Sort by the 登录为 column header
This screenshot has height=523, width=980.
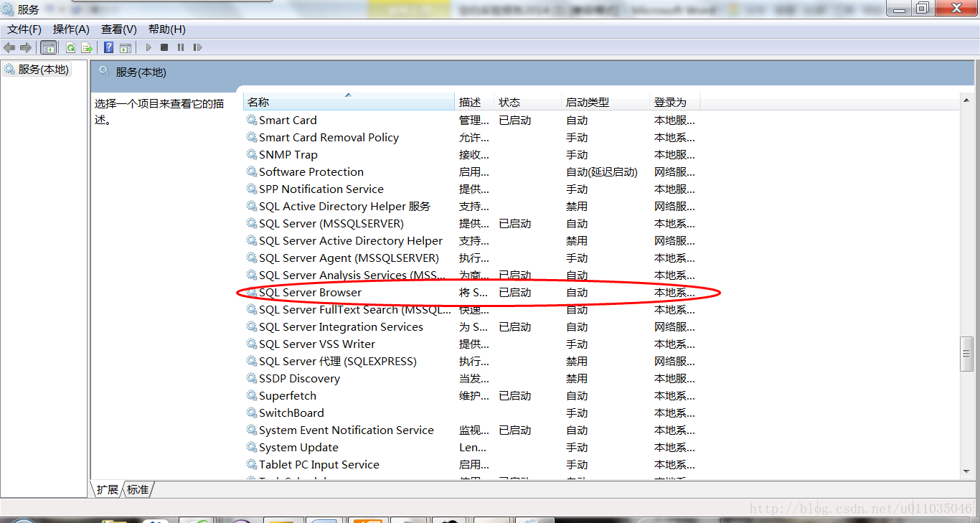click(674, 102)
